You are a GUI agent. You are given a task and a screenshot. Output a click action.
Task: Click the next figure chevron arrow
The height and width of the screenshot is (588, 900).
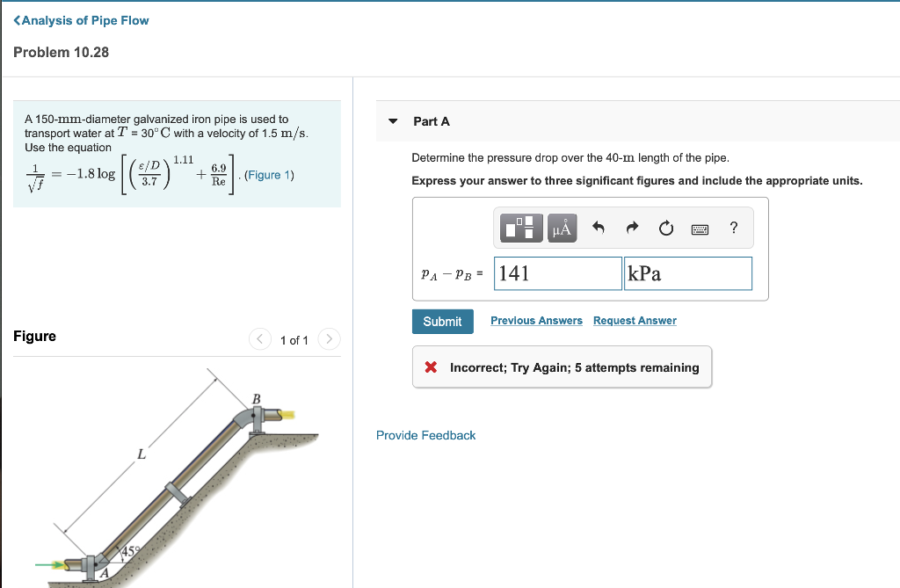329,338
